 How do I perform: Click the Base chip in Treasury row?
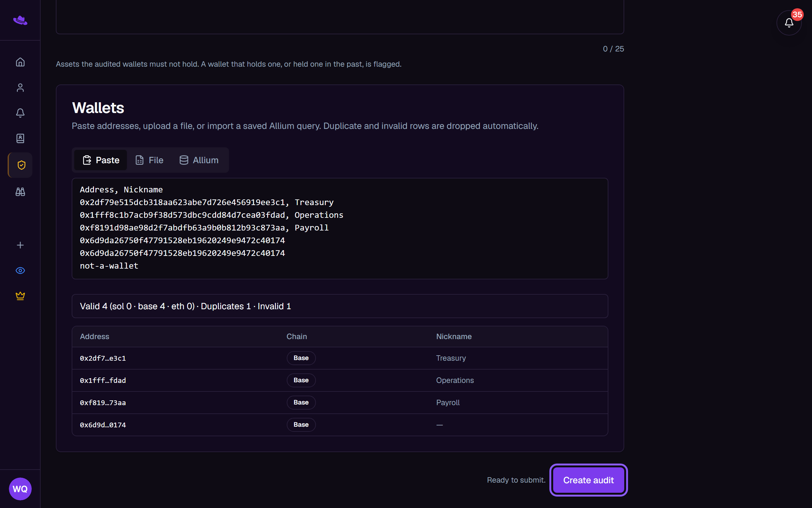301,358
